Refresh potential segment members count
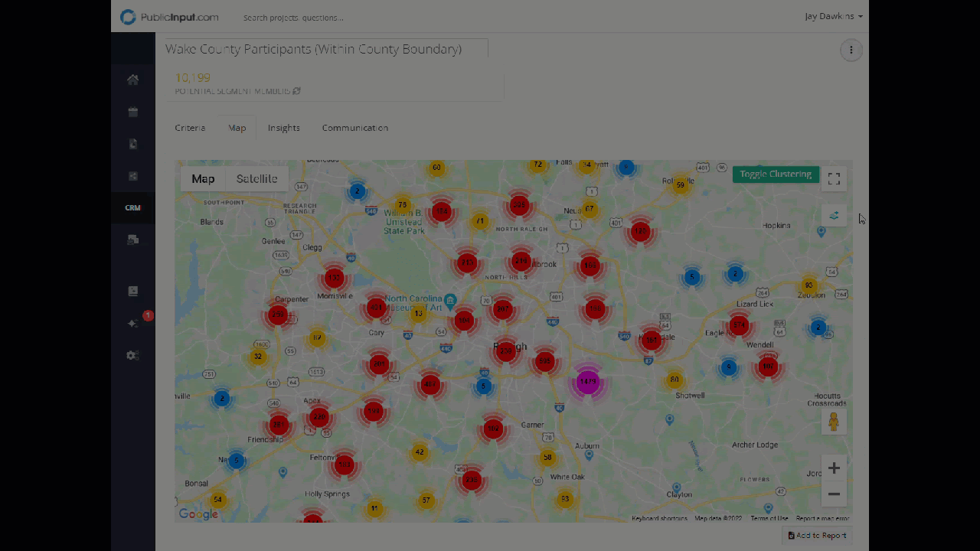980x551 pixels. 296,91
